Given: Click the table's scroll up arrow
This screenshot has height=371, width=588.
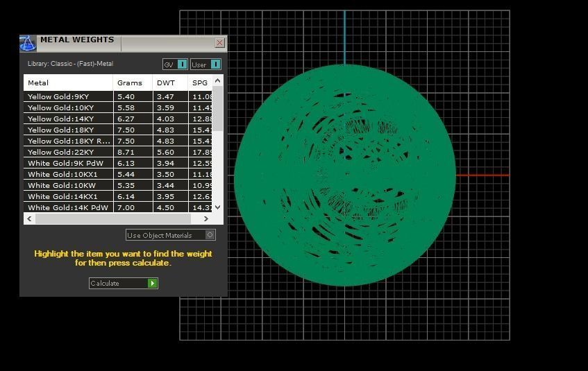Looking at the screenshot, I should point(218,80).
